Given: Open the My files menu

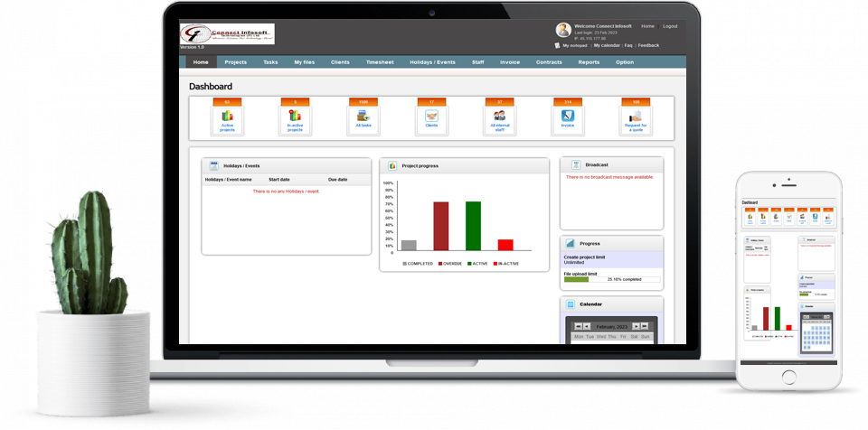Looking at the screenshot, I should coord(305,62).
